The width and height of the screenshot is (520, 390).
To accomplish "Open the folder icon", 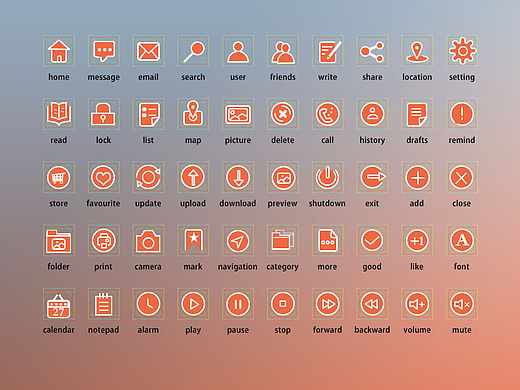I will [x=59, y=241].
